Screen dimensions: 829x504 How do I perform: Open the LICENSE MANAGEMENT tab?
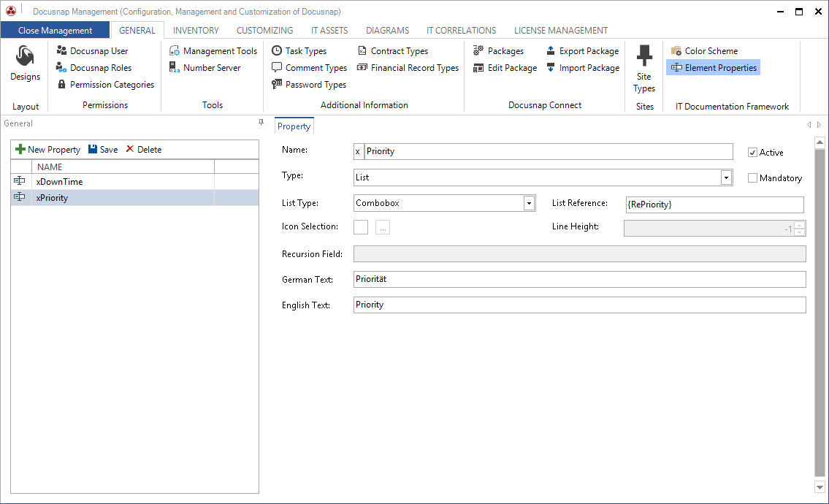click(561, 31)
